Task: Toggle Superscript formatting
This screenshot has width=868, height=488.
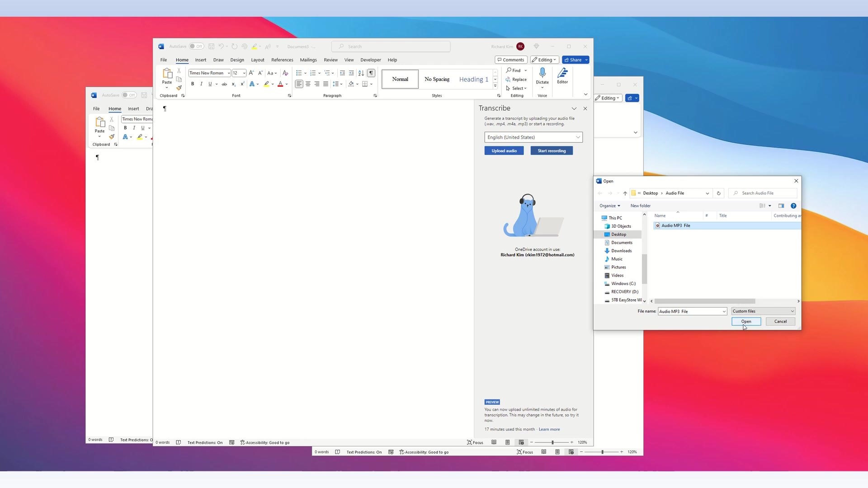Action: point(243,84)
